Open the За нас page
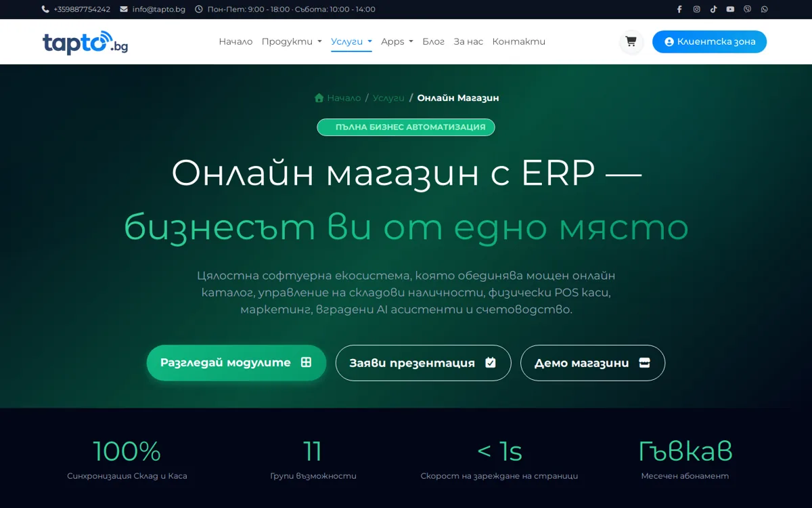Viewport: 812px width, 508px height. 468,41
